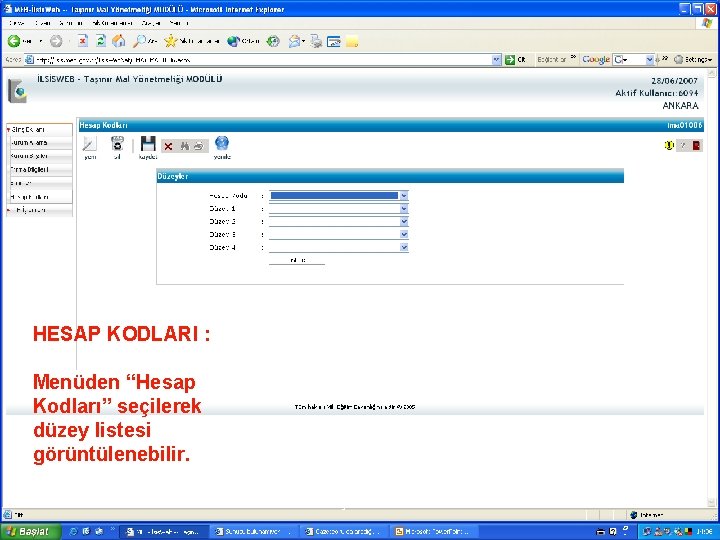Select second sidebar item under Giriş Ekranı
This screenshot has width=720, height=540.
40,156
